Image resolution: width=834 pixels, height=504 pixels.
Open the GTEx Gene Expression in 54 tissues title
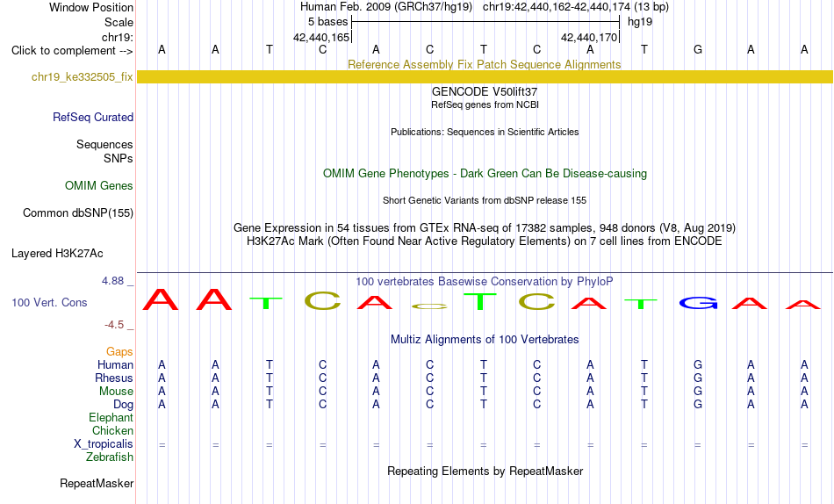click(x=485, y=227)
